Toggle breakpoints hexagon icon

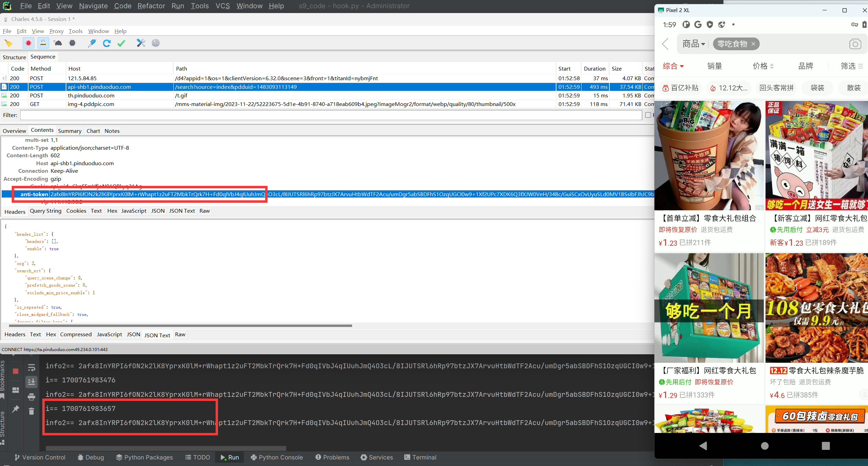point(72,43)
